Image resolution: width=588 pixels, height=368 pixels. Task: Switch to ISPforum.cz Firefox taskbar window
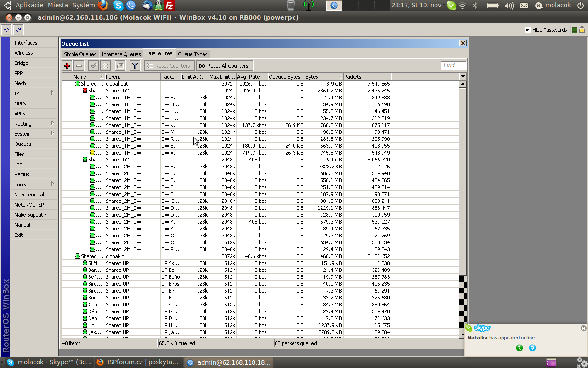(138, 362)
